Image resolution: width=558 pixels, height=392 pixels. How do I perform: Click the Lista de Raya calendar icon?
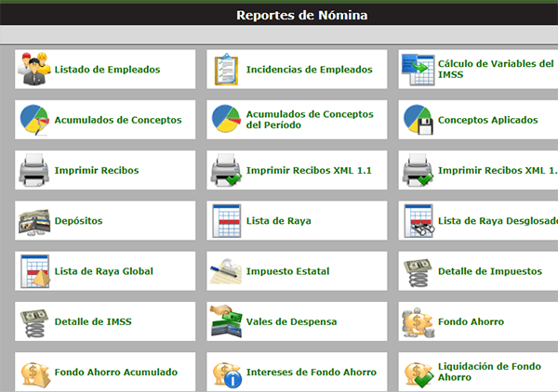pyautogui.click(x=227, y=221)
